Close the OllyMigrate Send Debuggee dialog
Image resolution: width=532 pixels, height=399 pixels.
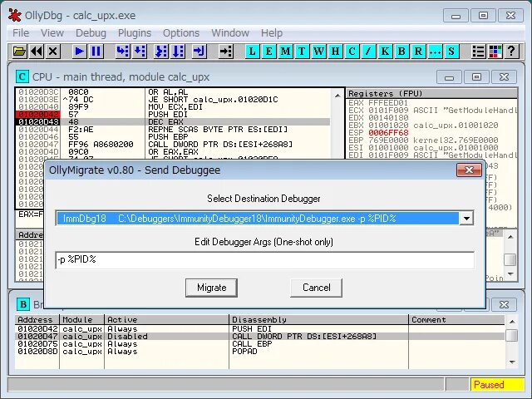point(469,170)
